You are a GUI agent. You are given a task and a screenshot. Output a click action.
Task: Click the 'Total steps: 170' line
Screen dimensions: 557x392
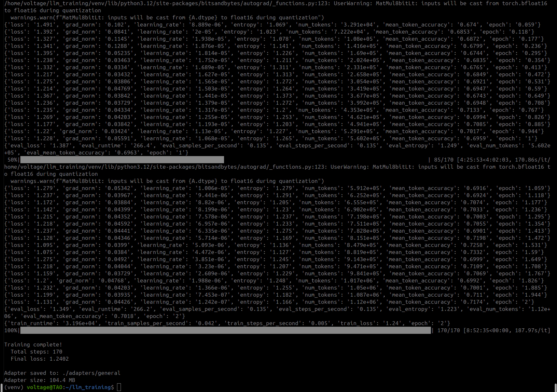[x=36, y=352]
